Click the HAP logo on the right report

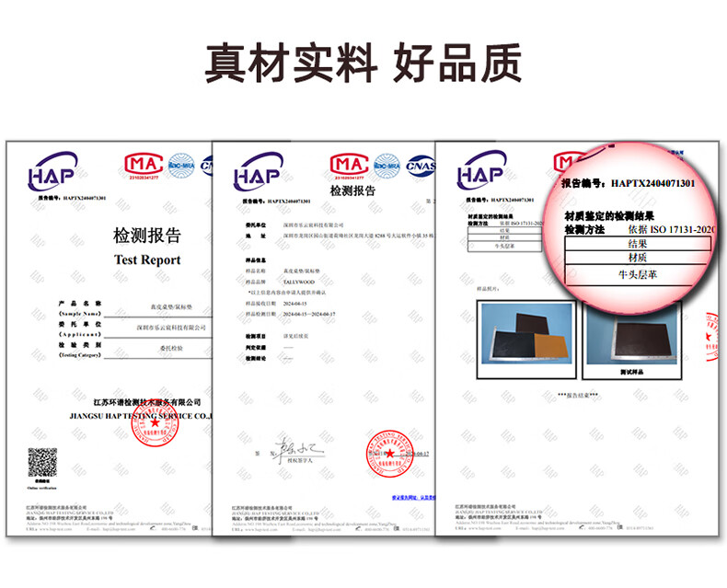tap(480, 175)
